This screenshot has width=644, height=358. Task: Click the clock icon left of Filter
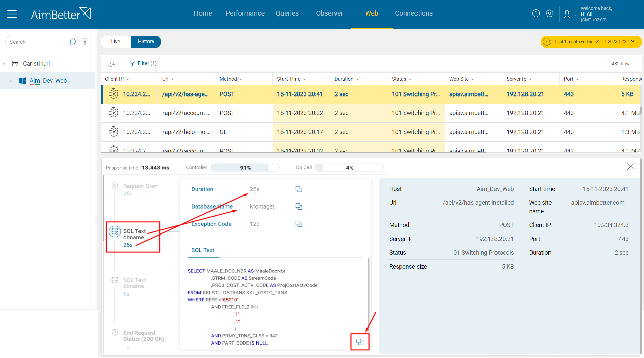111,63
